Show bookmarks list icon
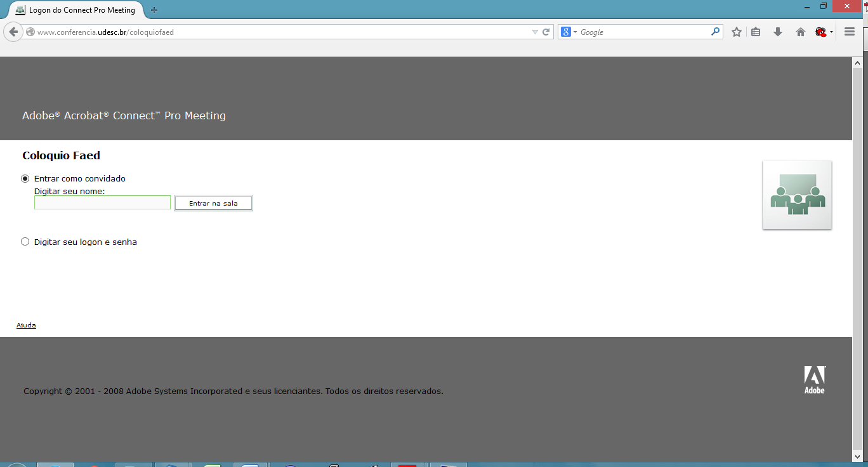The image size is (868, 467). coord(756,32)
